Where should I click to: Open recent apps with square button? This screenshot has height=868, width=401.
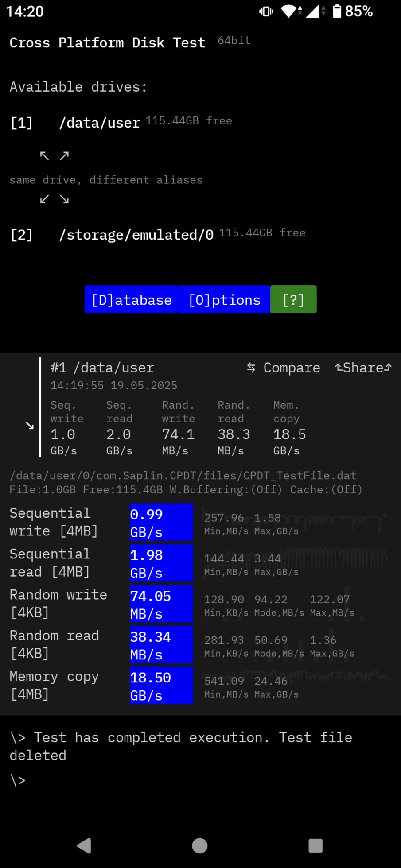(315, 845)
